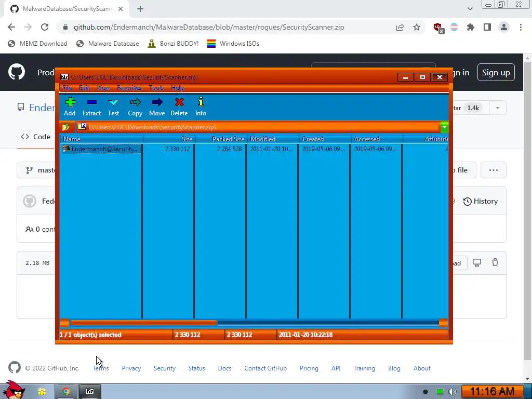Image resolution: width=532 pixels, height=399 pixels.
Task: Sort by the Modified column header
Action: pos(273,139)
